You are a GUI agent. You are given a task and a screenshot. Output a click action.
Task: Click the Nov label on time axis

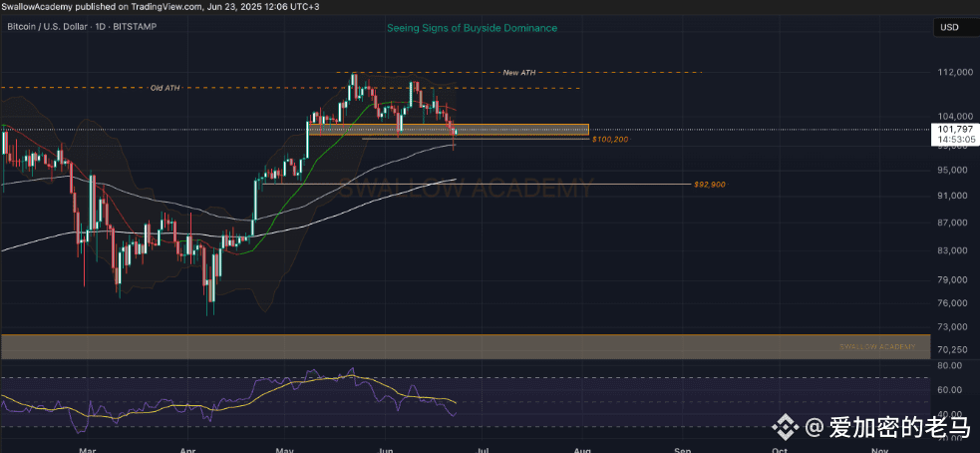(878, 449)
